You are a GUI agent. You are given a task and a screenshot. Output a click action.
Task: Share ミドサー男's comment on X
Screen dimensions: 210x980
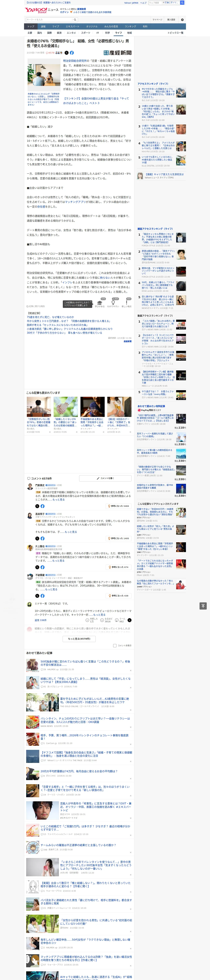(x=130, y=620)
